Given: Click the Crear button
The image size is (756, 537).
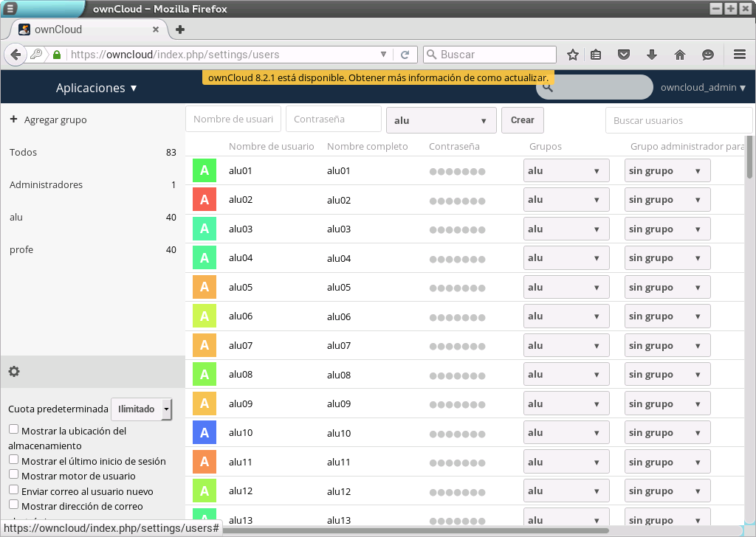Looking at the screenshot, I should (x=522, y=120).
